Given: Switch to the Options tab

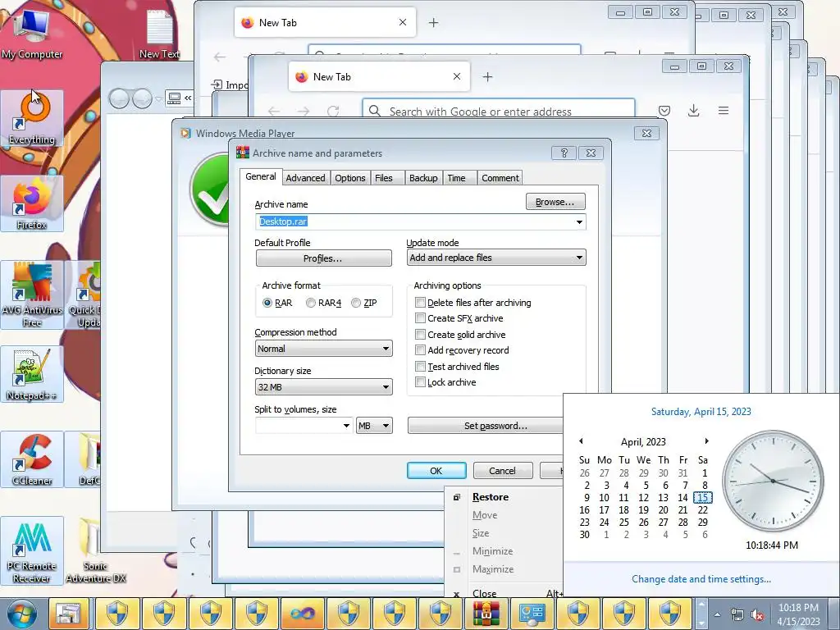Looking at the screenshot, I should 349,178.
